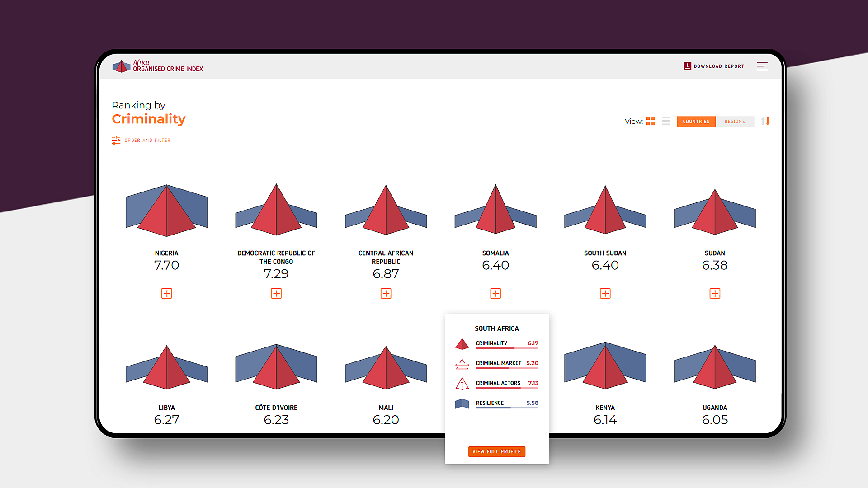
Task: Toggle the sort order arrows
Action: [x=765, y=121]
